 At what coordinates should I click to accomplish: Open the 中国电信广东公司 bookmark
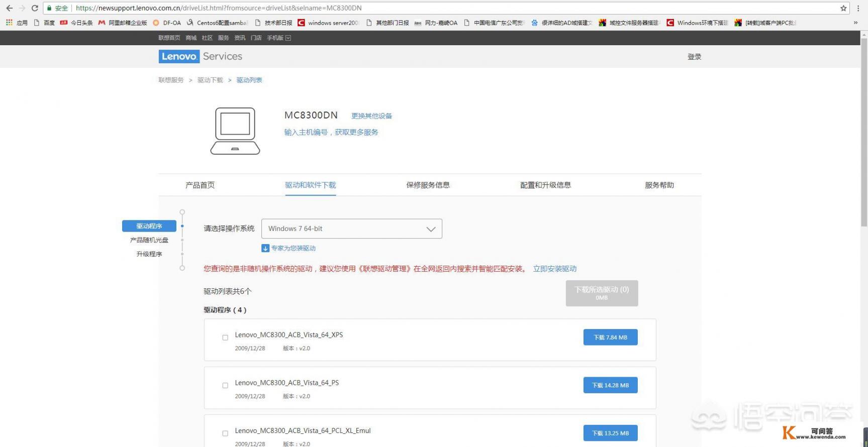pyautogui.click(x=494, y=23)
